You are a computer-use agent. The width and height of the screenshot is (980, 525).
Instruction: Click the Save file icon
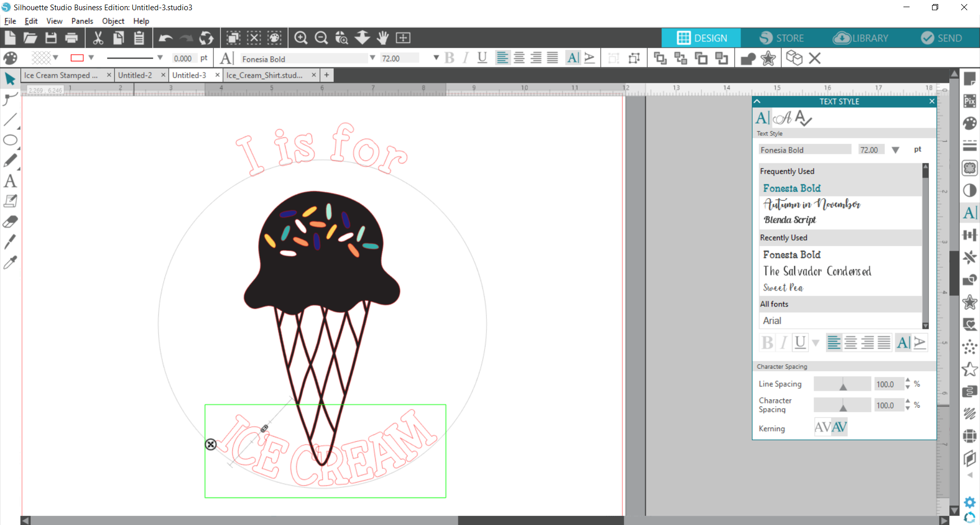pos(51,38)
